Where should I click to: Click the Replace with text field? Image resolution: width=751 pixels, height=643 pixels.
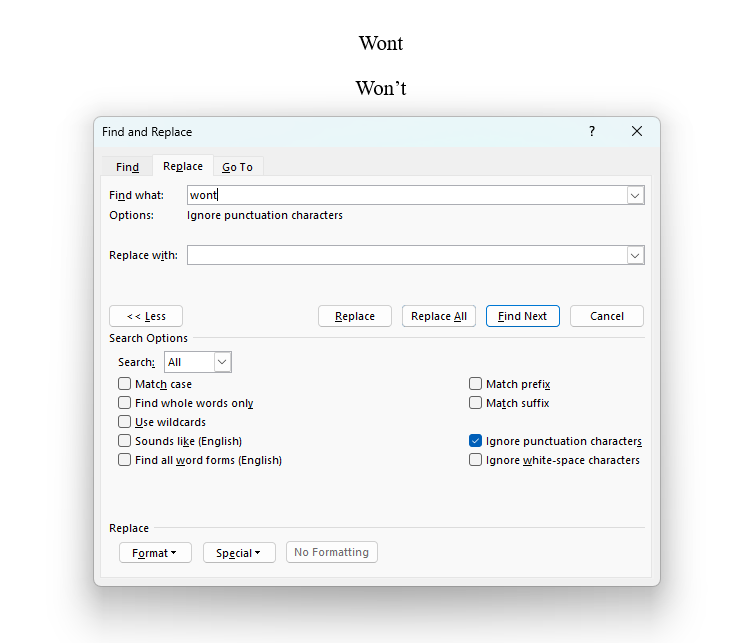(x=406, y=255)
